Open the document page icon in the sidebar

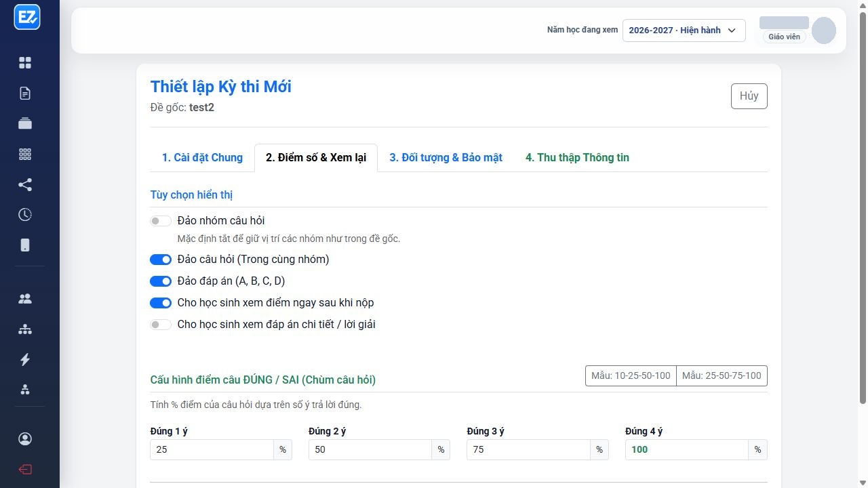click(25, 94)
